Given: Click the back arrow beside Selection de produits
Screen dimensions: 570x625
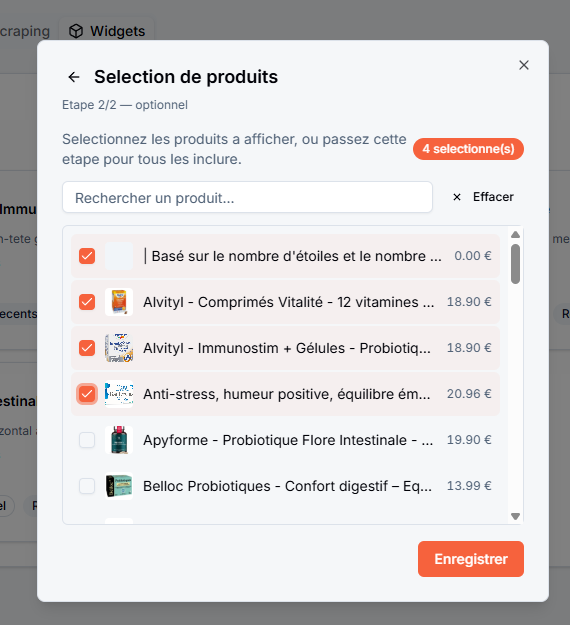Looking at the screenshot, I should pyautogui.click(x=74, y=77).
